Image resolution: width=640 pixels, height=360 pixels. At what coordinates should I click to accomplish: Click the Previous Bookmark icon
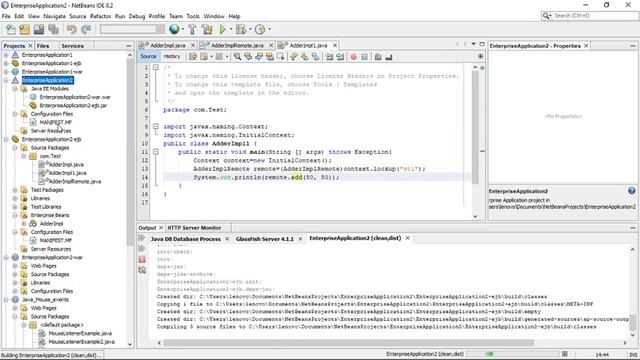[294, 57]
